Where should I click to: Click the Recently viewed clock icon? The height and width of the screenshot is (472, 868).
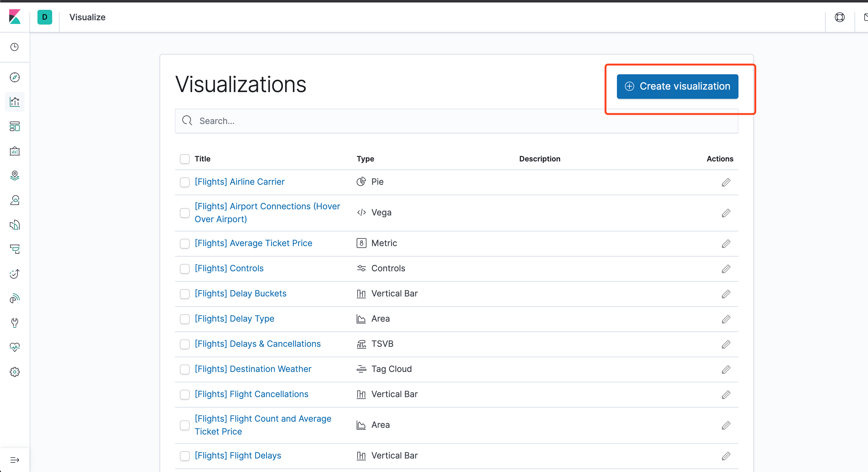14,47
